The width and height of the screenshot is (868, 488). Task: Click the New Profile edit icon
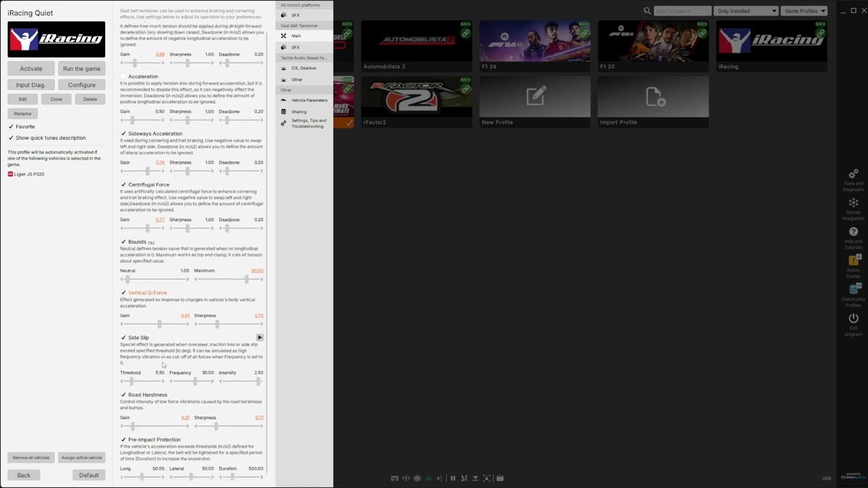[535, 96]
